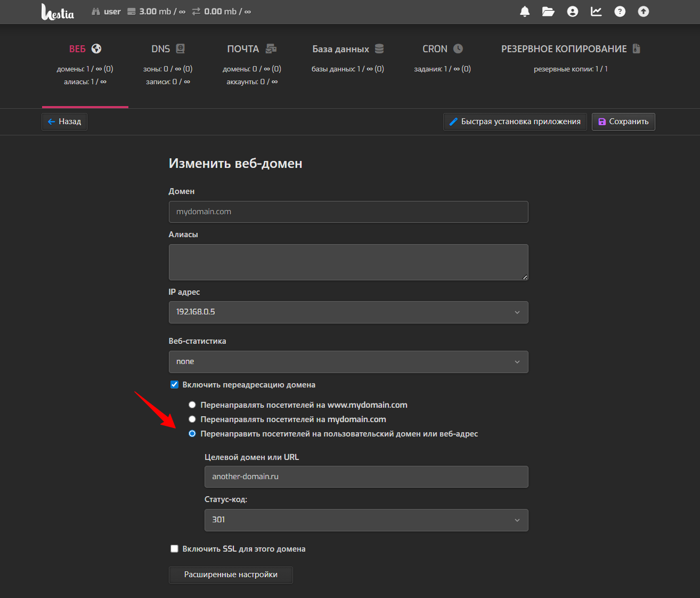Click the 'задания: 1 / ∞ (0)' text

pos(443,69)
